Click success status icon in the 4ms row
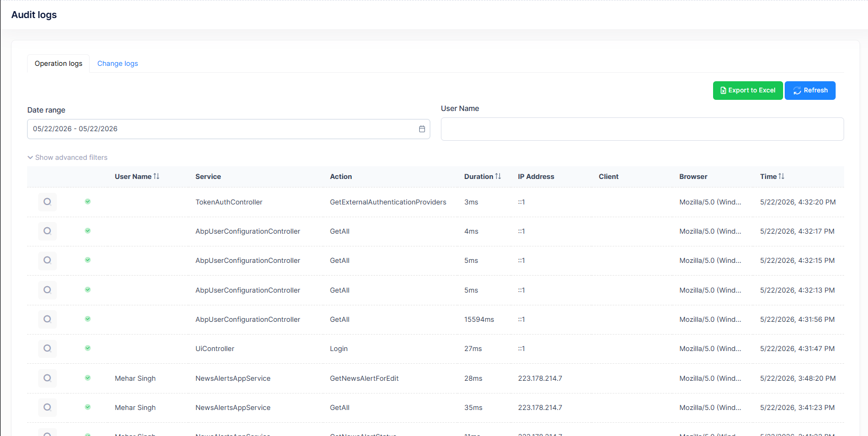This screenshot has width=868, height=436. (x=88, y=231)
